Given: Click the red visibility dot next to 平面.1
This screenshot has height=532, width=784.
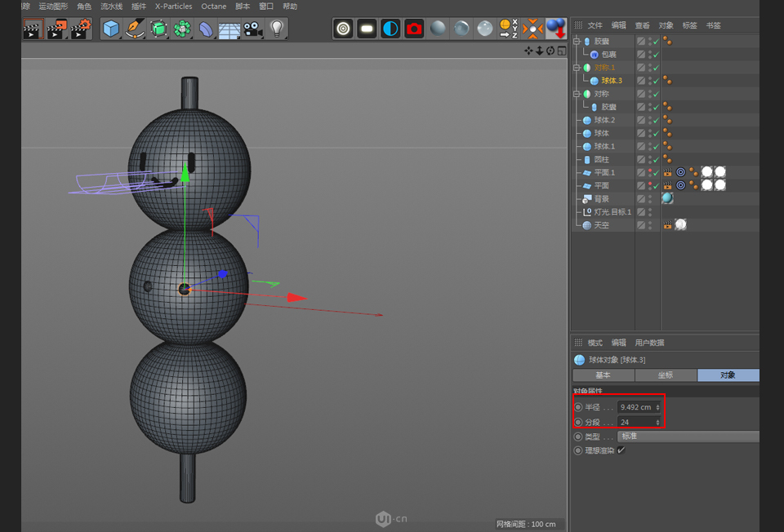Looking at the screenshot, I should [x=650, y=171].
